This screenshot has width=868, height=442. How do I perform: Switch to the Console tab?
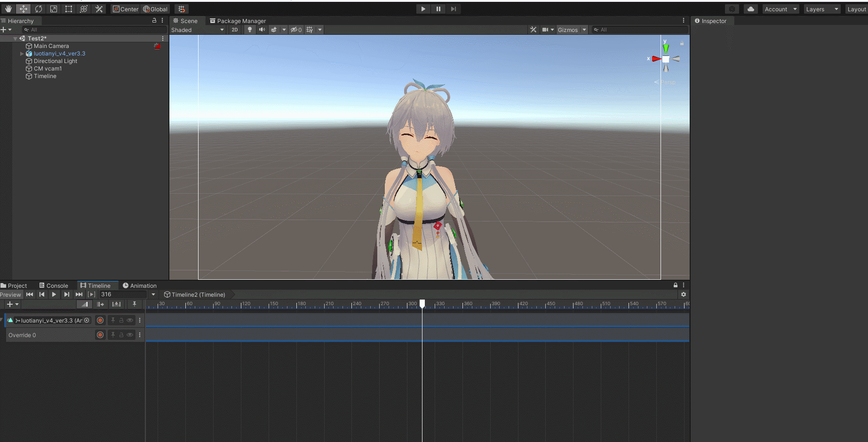click(54, 285)
